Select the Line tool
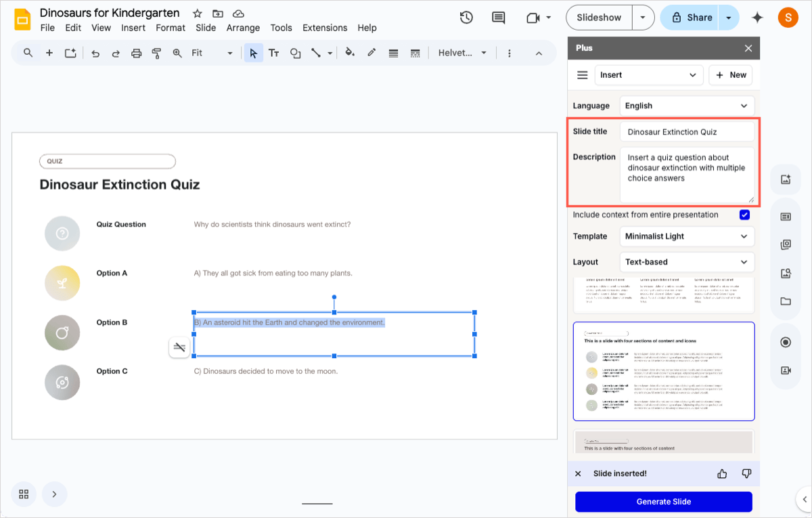This screenshot has width=812, height=518. 316,53
